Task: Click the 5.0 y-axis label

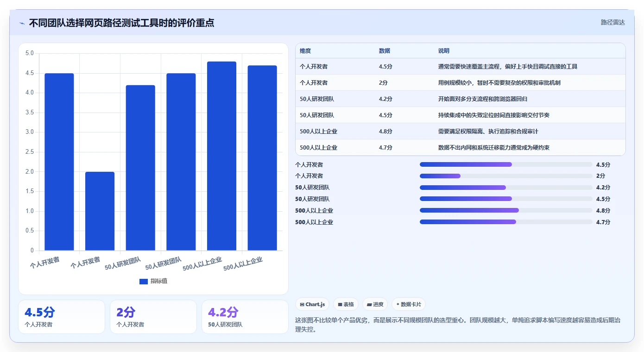Action: tap(29, 53)
